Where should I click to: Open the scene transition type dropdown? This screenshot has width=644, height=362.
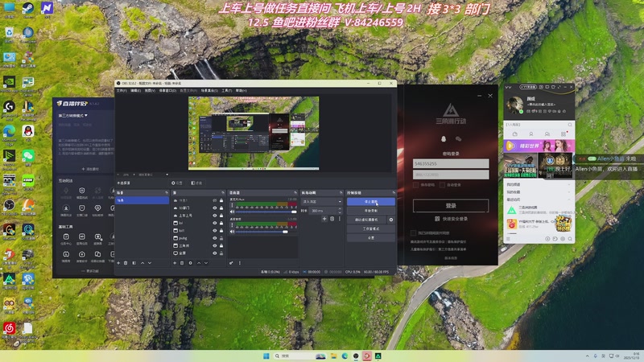point(322,202)
